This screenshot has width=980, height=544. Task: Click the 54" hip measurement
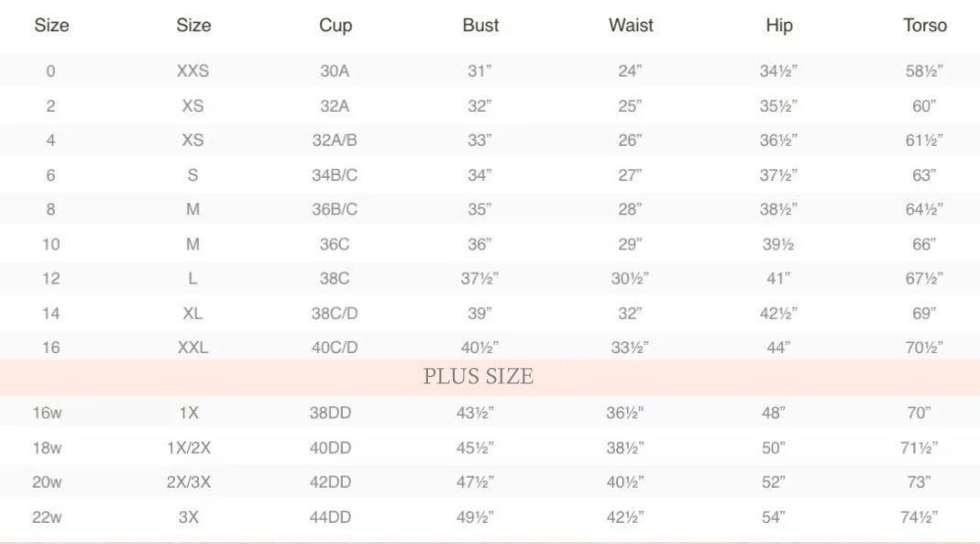(774, 517)
